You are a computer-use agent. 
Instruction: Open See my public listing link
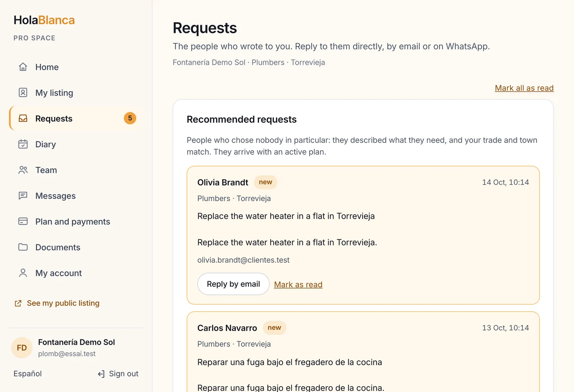click(x=57, y=303)
